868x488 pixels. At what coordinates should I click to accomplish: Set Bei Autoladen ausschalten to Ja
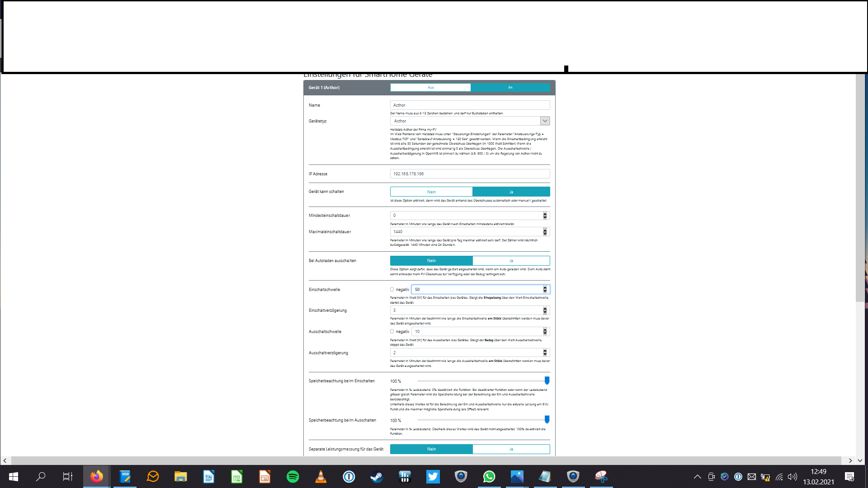point(511,261)
